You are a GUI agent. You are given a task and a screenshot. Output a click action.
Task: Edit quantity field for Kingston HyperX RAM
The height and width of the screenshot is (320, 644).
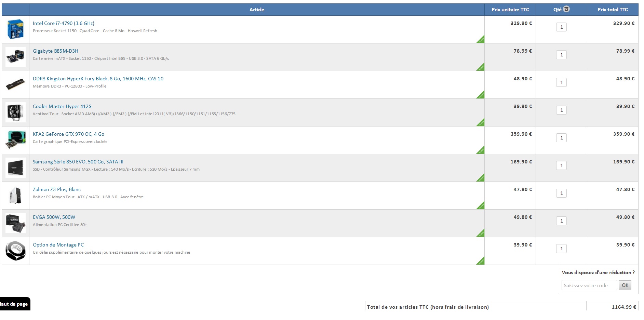(561, 82)
